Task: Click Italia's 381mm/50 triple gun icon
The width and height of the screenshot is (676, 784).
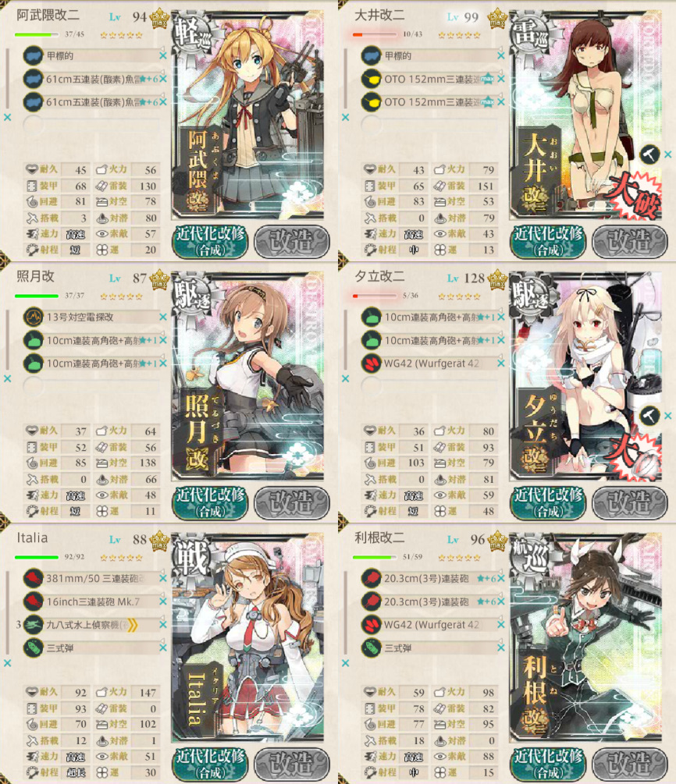Action: pyautogui.click(x=33, y=578)
